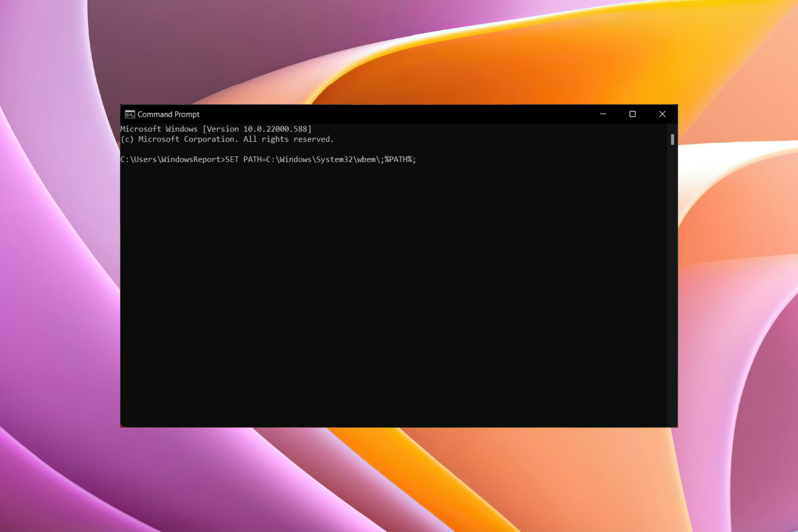Click the 'SET PATH=C:\Windows\System32\wbem\;%PATH%;' command text
The image size is (798, 532).
coord(320,159)
